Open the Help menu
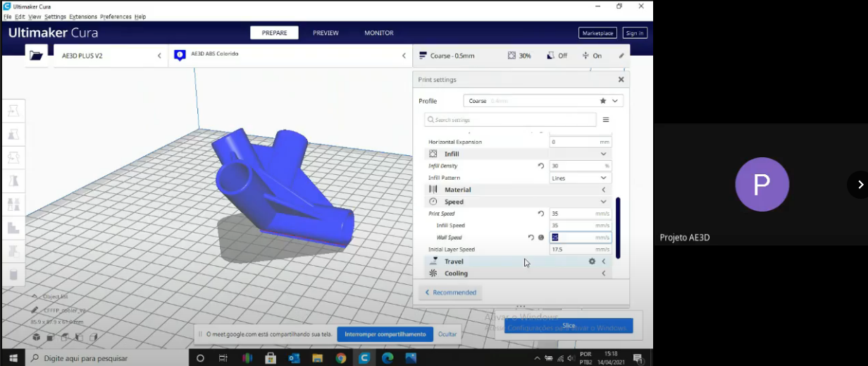 coord(140,16)
